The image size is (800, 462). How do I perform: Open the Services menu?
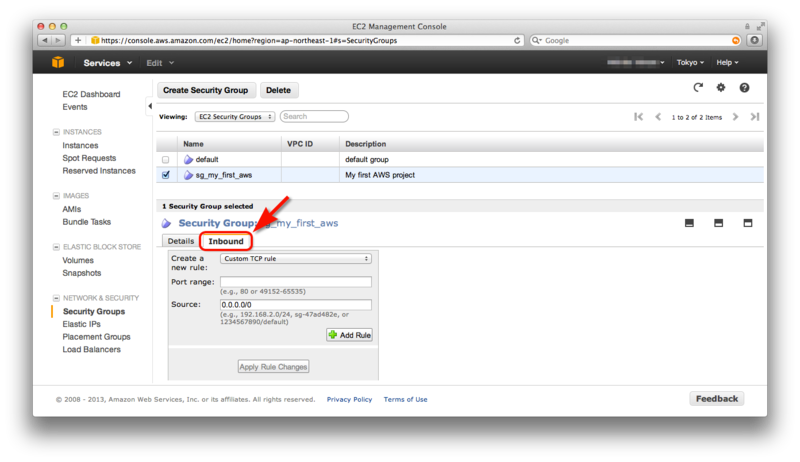[108, 63]
